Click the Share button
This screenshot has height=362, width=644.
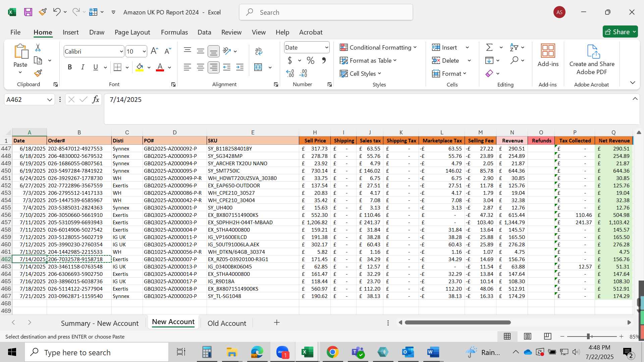pyautogui.click(x=620, y=32)
